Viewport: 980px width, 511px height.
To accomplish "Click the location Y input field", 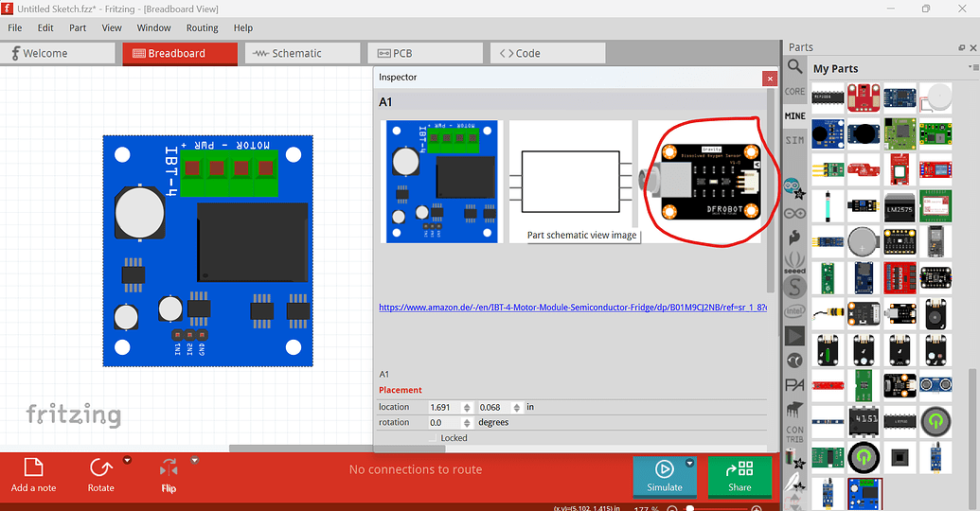I will point(495,407).
